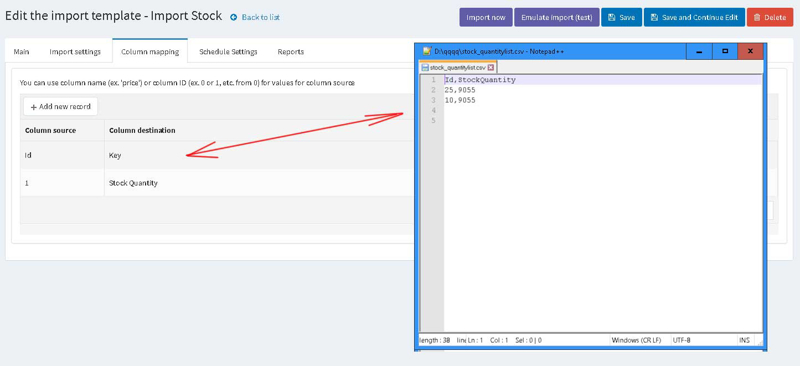Click the Column destination header

142,130
